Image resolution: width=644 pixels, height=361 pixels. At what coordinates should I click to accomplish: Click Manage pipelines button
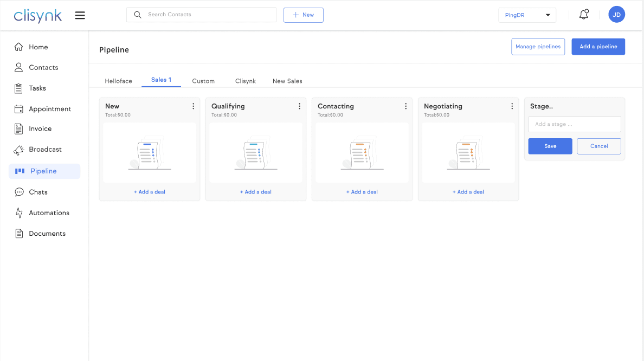pyautogui.click(x=538, y=47)
